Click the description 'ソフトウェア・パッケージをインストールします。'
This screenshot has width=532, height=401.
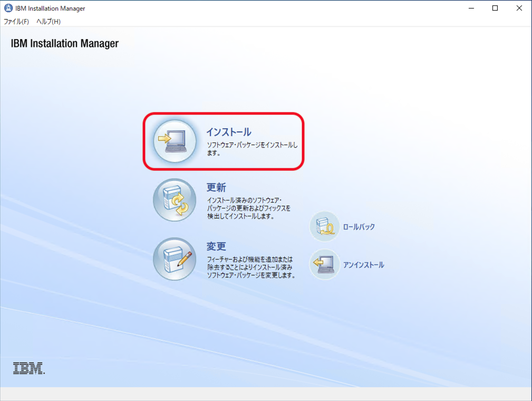tap(252, 149)
